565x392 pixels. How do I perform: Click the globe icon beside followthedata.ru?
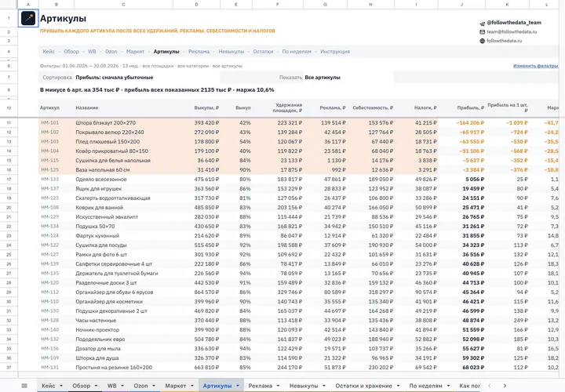[482, 41]
